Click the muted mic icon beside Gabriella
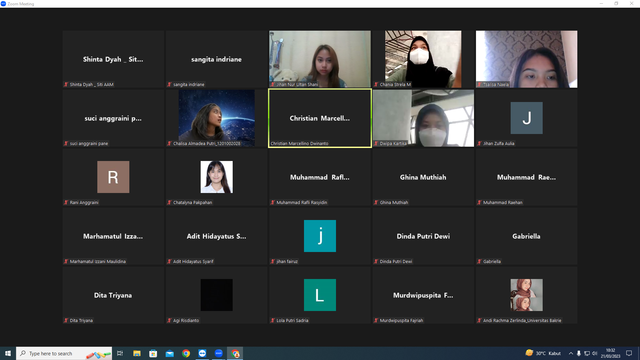 click(x=479, y=261)
